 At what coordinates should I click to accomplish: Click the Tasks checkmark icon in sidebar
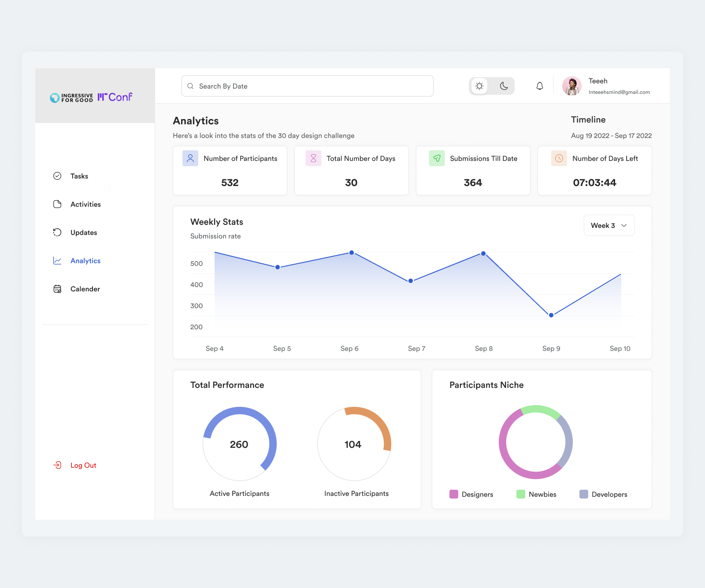click(x=57, y=176)
